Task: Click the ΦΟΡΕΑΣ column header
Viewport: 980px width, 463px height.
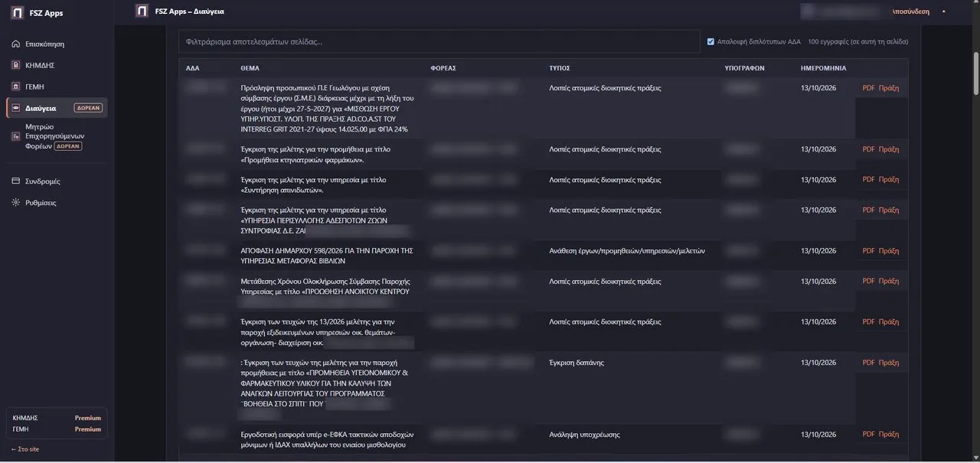Action: pyautogui.click(x=443, y=68)
